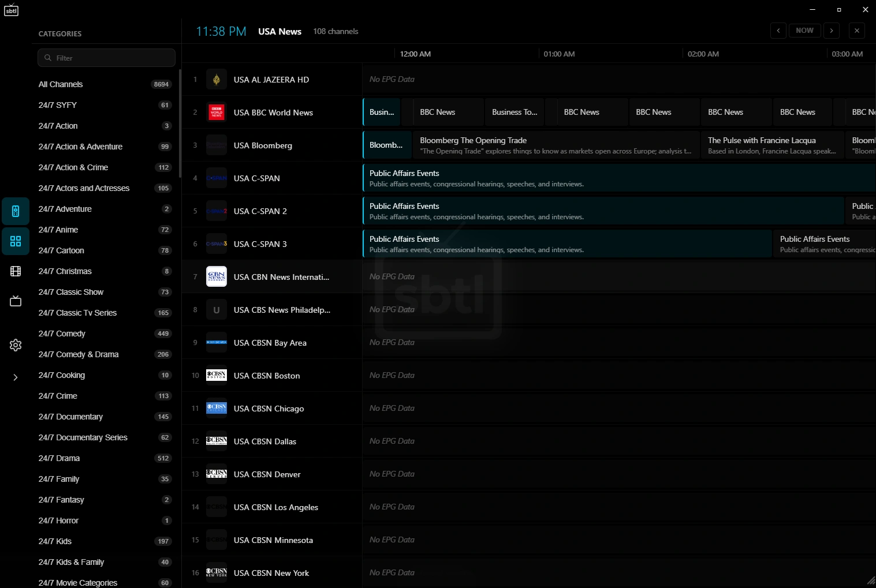This screenshot has width=876, height=588.
Task: Click the CBSN Chicago logo
Action: click(x=217, y=409)
